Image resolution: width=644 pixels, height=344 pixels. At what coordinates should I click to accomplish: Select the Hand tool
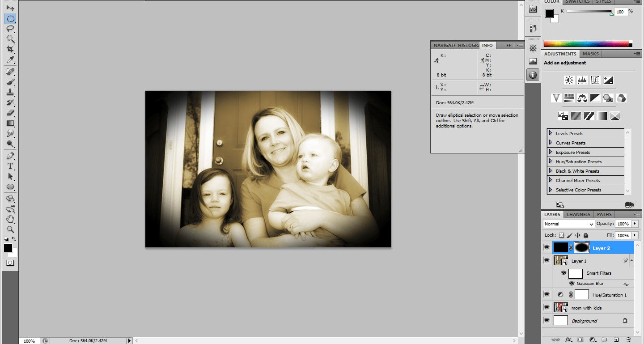(10, 219)
